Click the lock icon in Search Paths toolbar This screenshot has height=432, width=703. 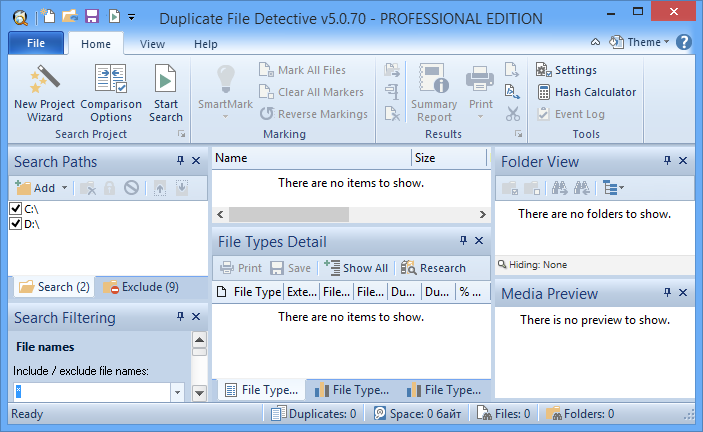click(109, 188)
